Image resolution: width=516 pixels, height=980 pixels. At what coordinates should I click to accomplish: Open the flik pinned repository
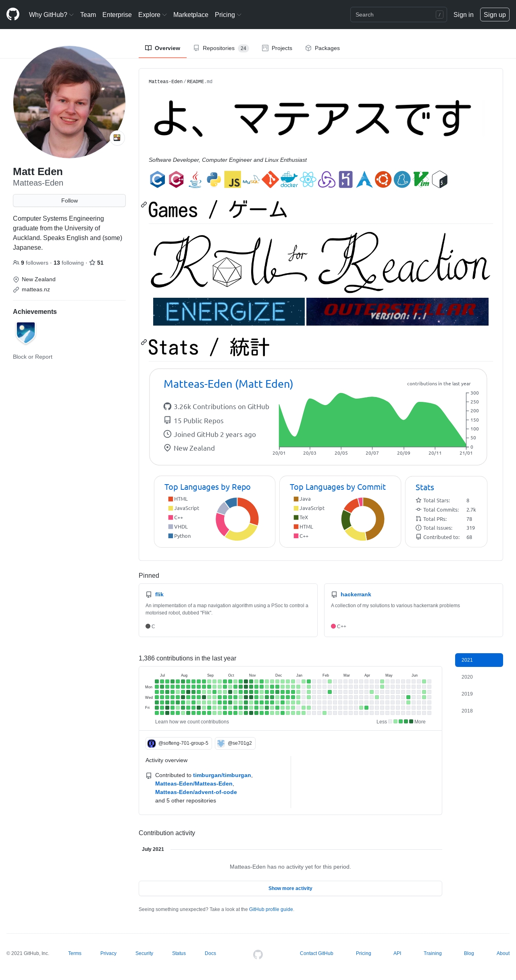pos(159,594)
